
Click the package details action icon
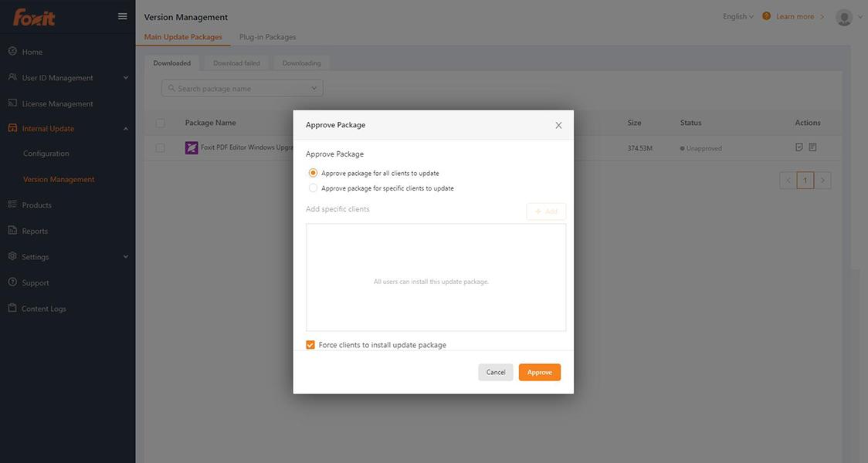click(812, 147)
